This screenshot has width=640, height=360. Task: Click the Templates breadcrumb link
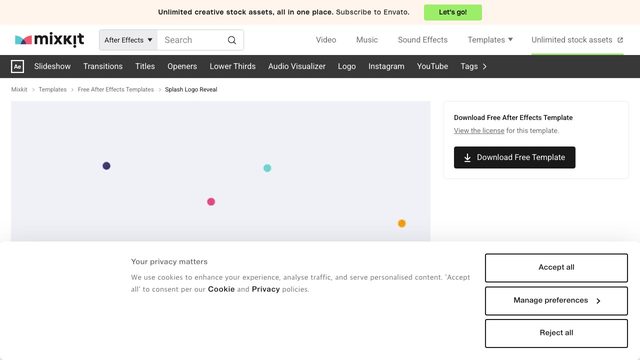tap(53, 89)
